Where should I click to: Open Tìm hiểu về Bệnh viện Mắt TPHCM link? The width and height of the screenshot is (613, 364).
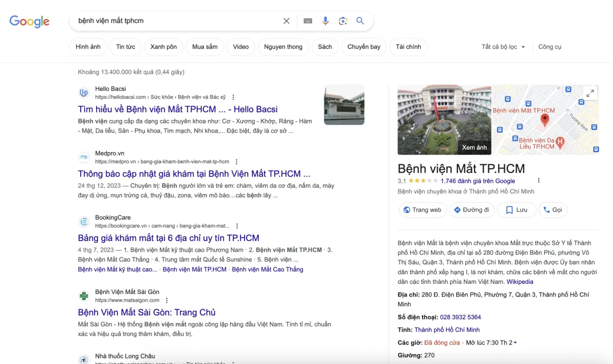(x=178, y=109)
